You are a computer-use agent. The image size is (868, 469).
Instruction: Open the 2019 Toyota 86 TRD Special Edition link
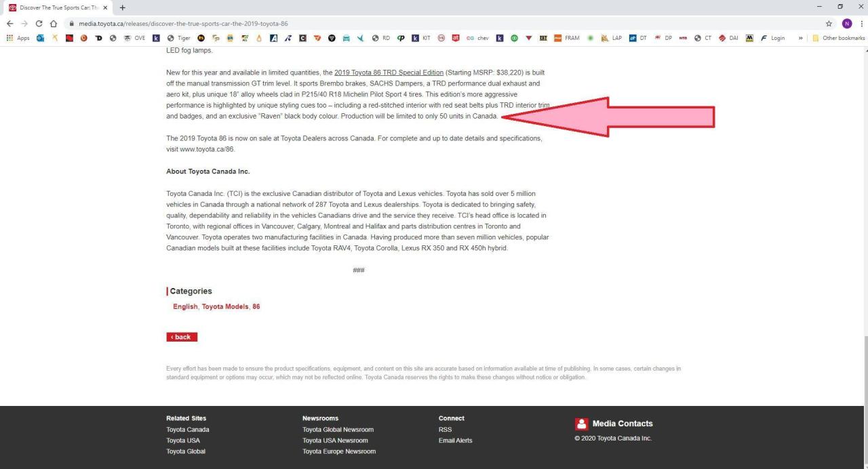389,73
